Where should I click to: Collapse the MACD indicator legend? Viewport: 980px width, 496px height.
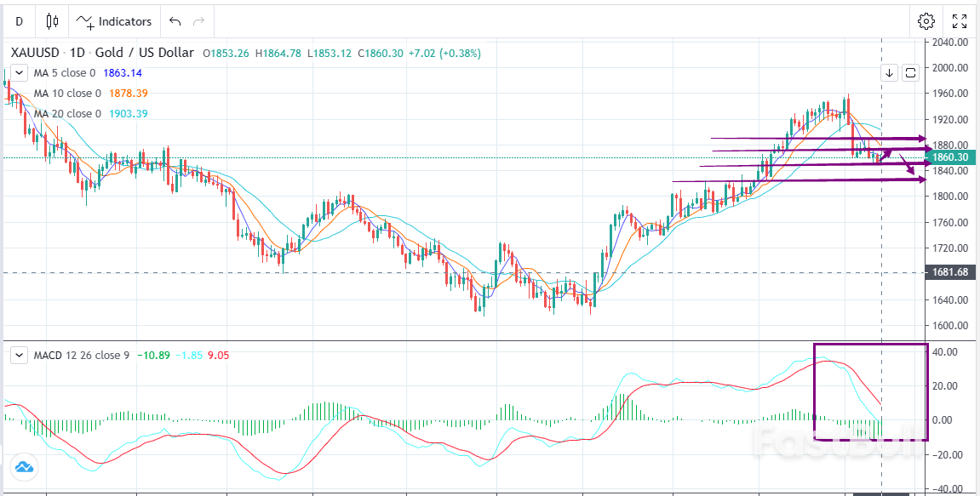point(20,356)
